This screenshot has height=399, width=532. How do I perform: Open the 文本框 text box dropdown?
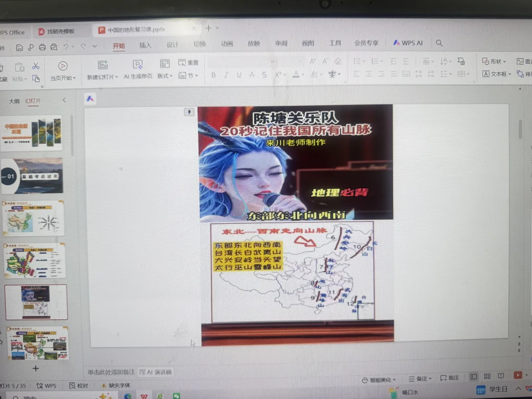(x=510, y=73)
